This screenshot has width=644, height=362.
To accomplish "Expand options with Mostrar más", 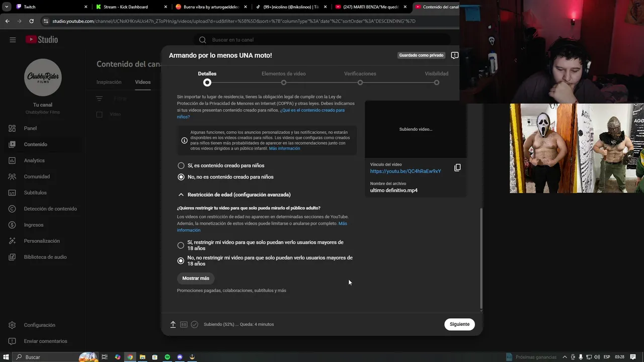I will [x=196, y=278].
